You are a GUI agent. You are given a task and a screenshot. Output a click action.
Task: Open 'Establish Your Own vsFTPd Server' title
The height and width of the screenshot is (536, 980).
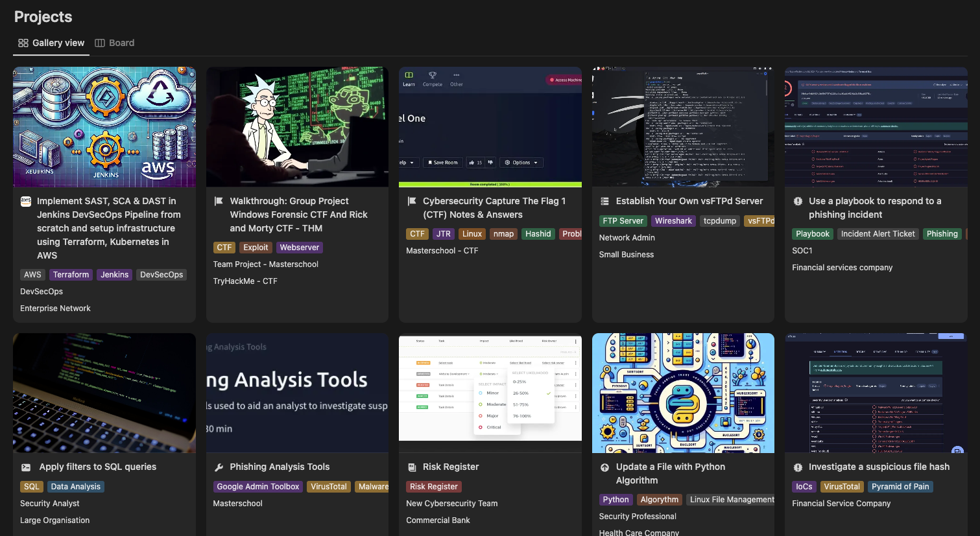(x=689, y=201)
